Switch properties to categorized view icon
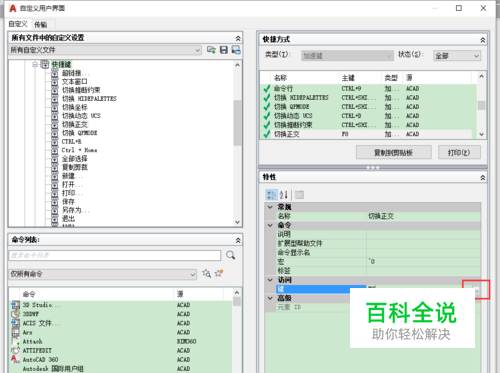The width and height of the screenshot is (500, 373). [x=271, y=195]
